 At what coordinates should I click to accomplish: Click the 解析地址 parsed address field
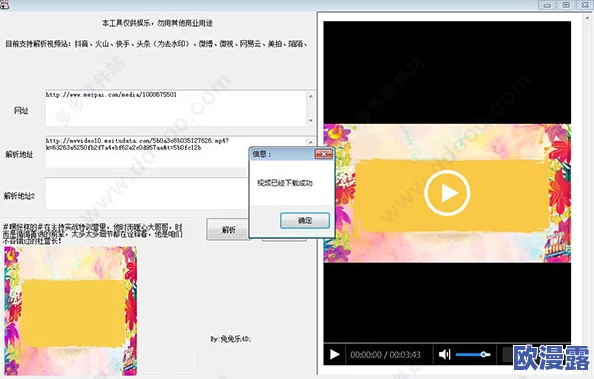point(146,152)
